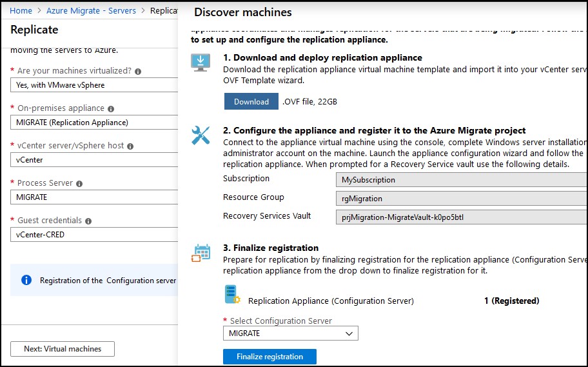This screenshot has height=367, width=588.
Task: Open the virtualization type dropdown showing VMware vSphere
Action: (94, 84)
